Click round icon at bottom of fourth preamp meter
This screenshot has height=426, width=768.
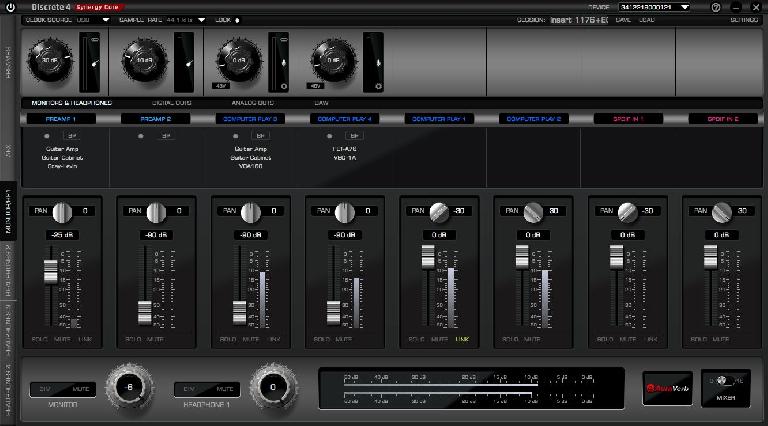[378, 86]
